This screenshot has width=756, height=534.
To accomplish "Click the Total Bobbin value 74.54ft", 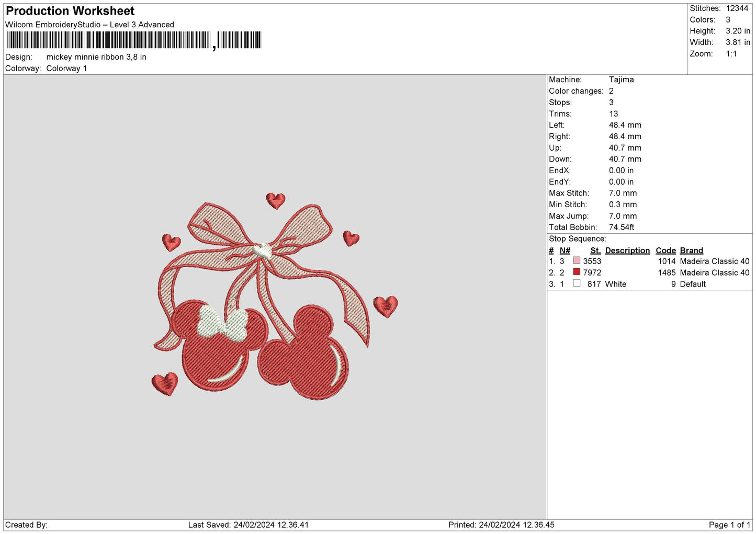I will 622,228.
